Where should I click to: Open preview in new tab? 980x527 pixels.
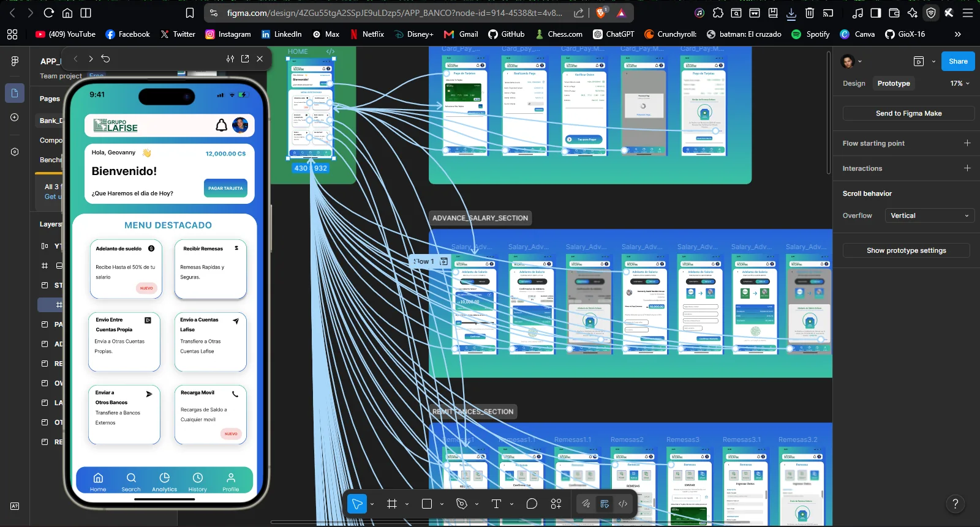click(245, 59)
